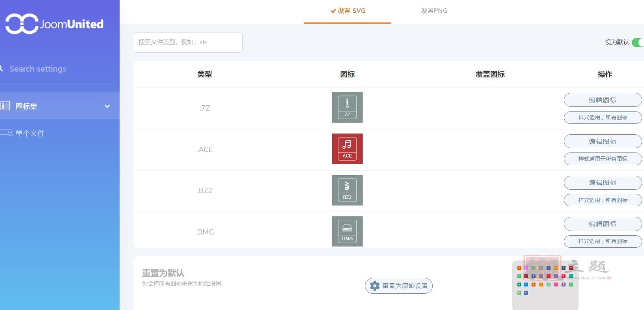Screen dimensions: 644x310
Task: Click the 类型 column header
Action: (205, 74)
